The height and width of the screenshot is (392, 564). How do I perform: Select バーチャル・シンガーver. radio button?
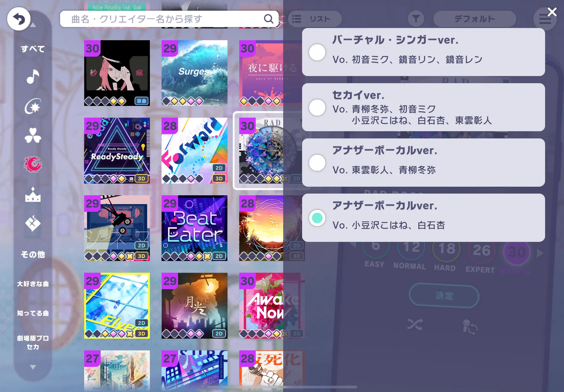pos(317,52)
